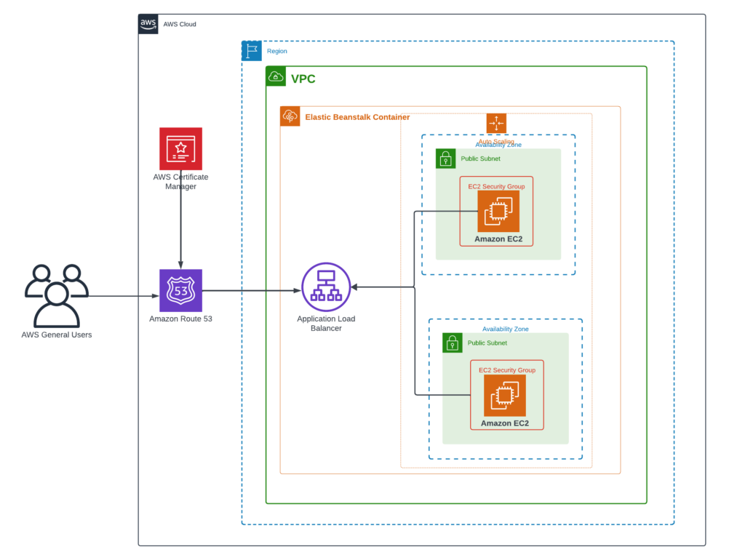This screenshot has width=745, height=560.
Task: Open the Elastic Beanstalk Container icon
Action: point(290,116)
